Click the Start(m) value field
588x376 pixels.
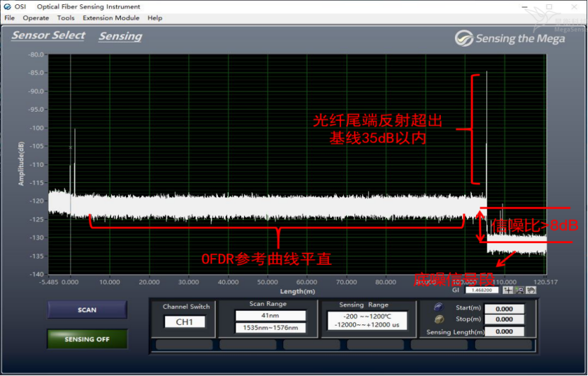click(x=504, y=309)
